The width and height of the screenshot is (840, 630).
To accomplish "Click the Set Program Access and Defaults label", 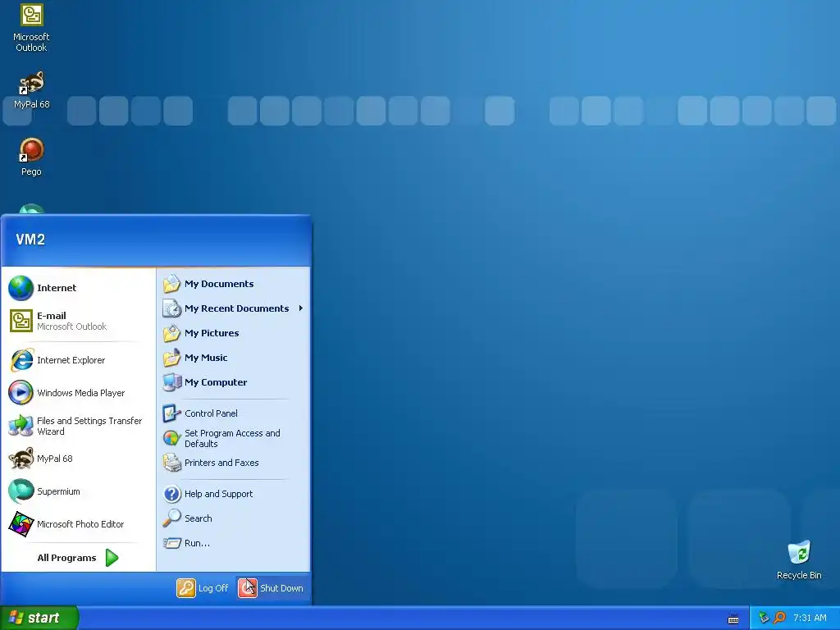I will click(232, 439).
